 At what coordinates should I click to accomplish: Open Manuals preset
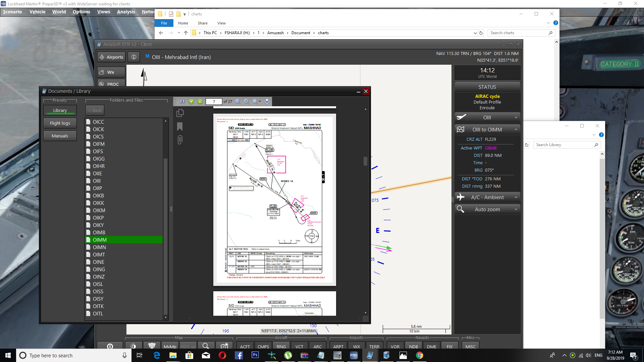point(60,136)
